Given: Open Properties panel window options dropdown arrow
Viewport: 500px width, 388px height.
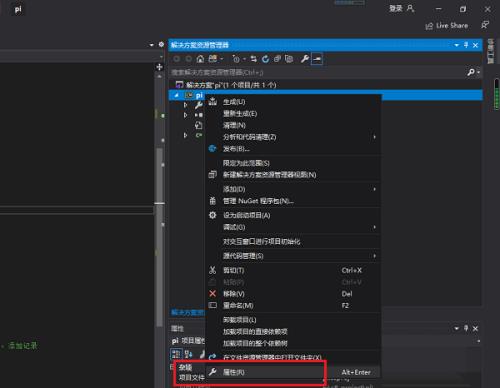Looking at the screenshot, I should [457, 329].
